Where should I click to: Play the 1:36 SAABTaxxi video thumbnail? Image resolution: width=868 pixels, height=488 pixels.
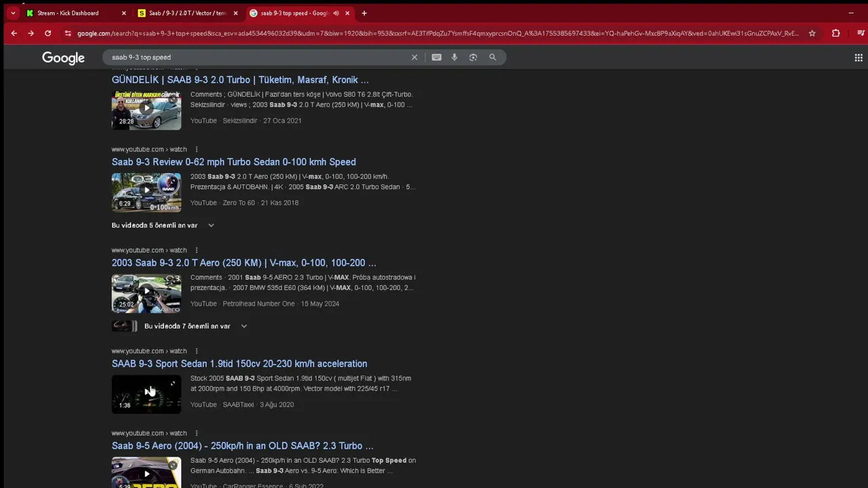146,394
